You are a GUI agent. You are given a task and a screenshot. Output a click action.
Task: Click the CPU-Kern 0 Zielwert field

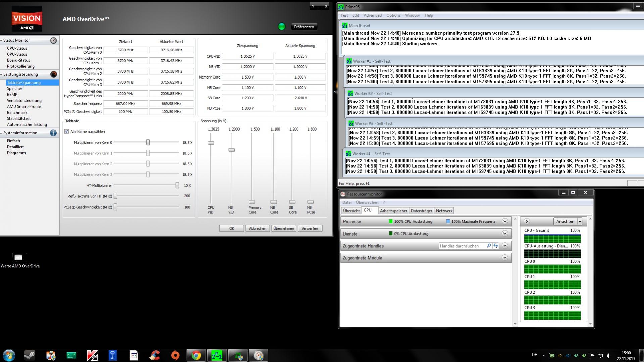126,50
